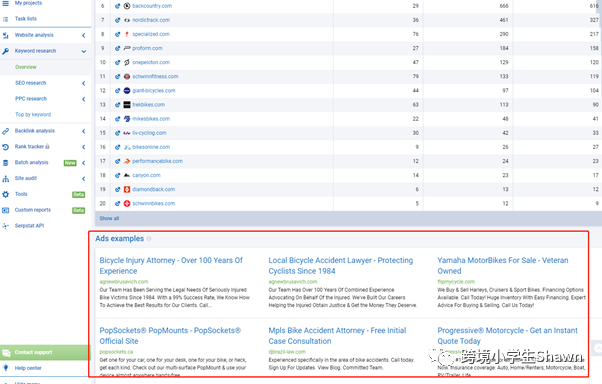
Task: Click the Backlink analysis chain icon
Action: point(5,131)
